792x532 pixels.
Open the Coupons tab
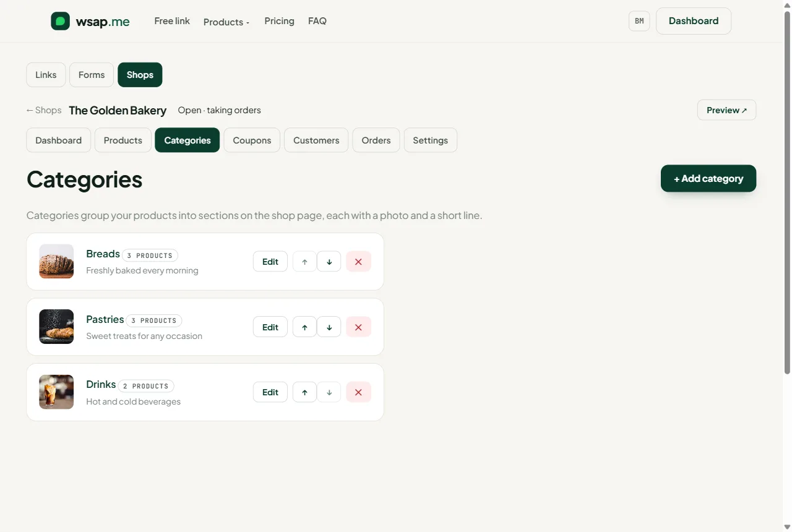252,140
